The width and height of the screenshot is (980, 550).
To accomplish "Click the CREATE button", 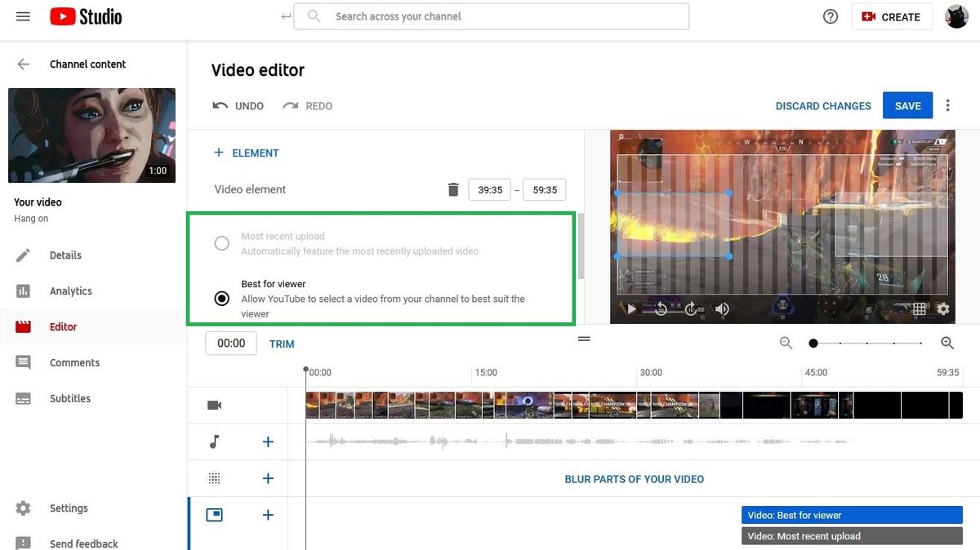I will click(892, 16).
